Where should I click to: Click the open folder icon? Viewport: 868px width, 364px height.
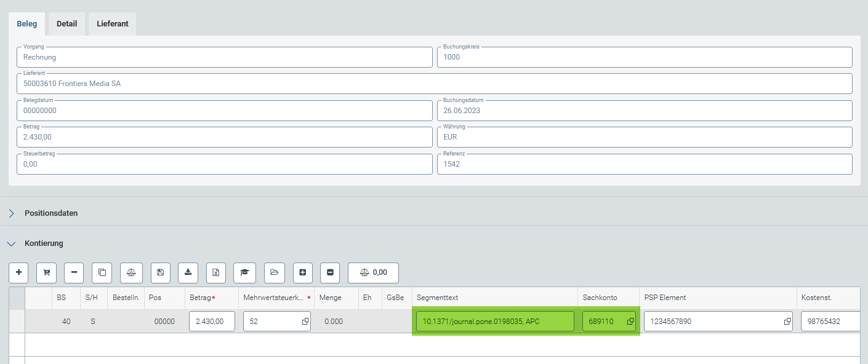pos(275,272)
